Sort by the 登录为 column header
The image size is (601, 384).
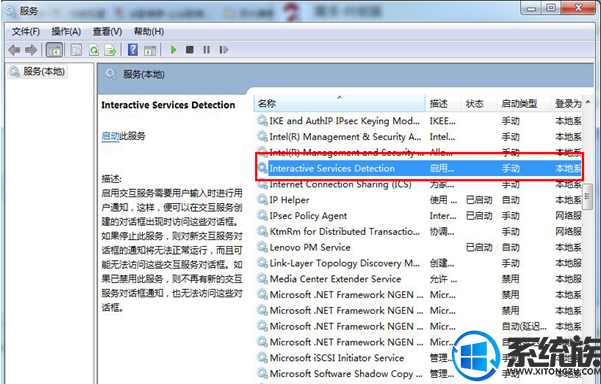click(568, 103)
